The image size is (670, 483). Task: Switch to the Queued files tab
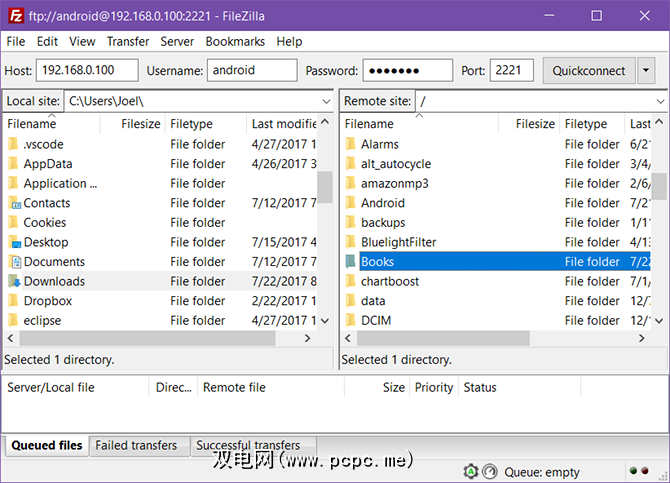47,445
